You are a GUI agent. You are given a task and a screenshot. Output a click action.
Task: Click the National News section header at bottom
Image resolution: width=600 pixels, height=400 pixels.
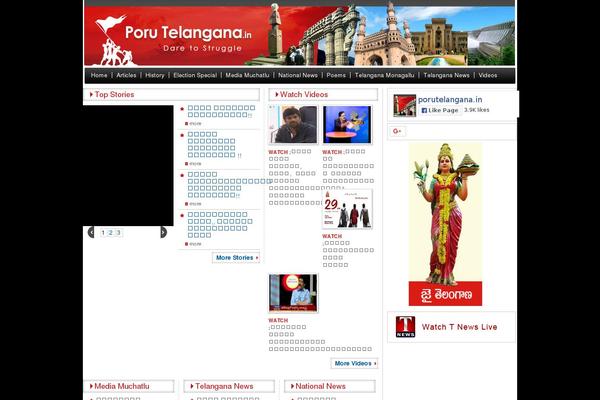330,386
